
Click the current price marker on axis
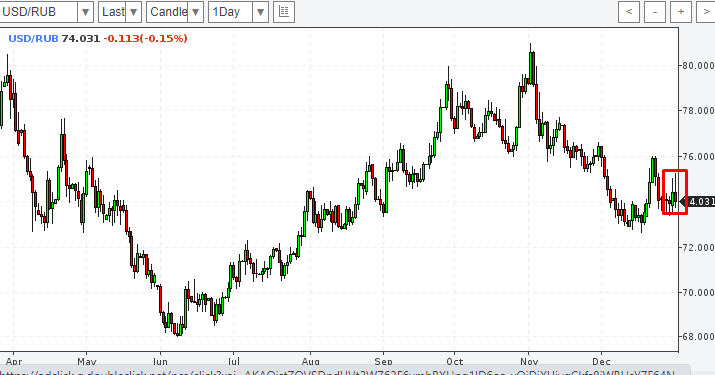coord(697,202)
